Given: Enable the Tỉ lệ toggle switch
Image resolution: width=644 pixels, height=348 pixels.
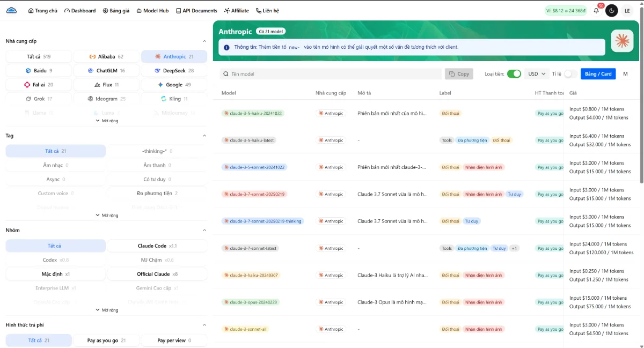Looking at the screenshot, I should point(570,74).
